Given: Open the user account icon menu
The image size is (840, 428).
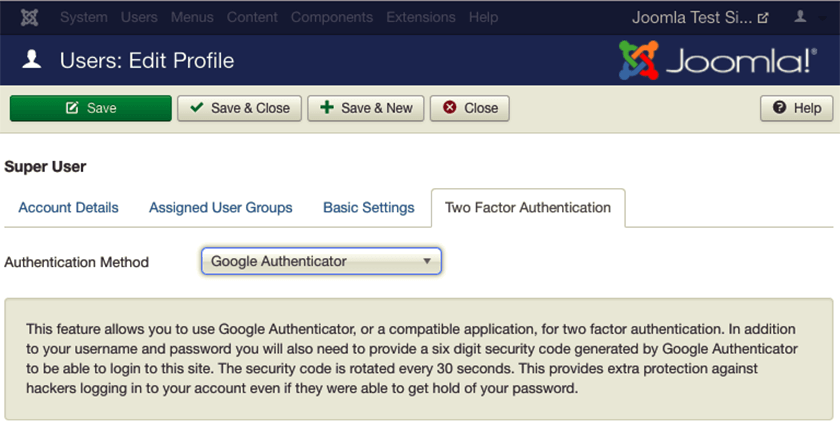Looking at the screenshot, I should [x=809, y=17].
